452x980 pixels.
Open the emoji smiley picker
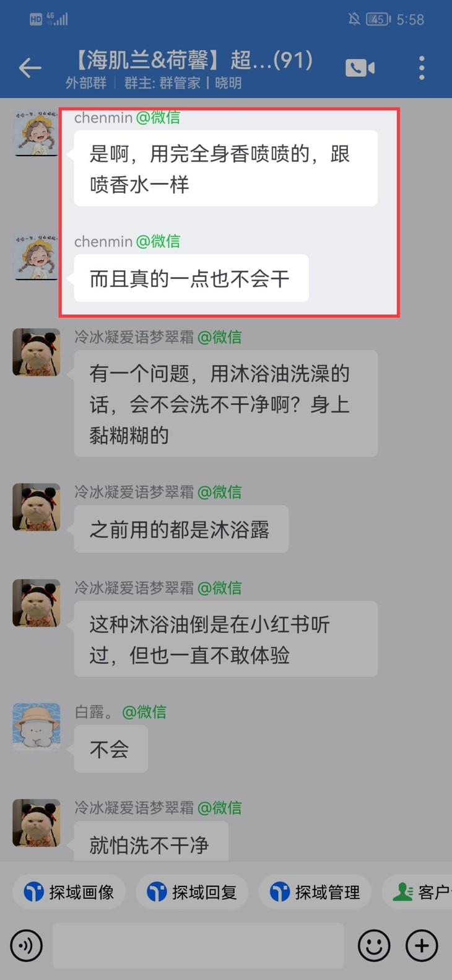[374, 946]
